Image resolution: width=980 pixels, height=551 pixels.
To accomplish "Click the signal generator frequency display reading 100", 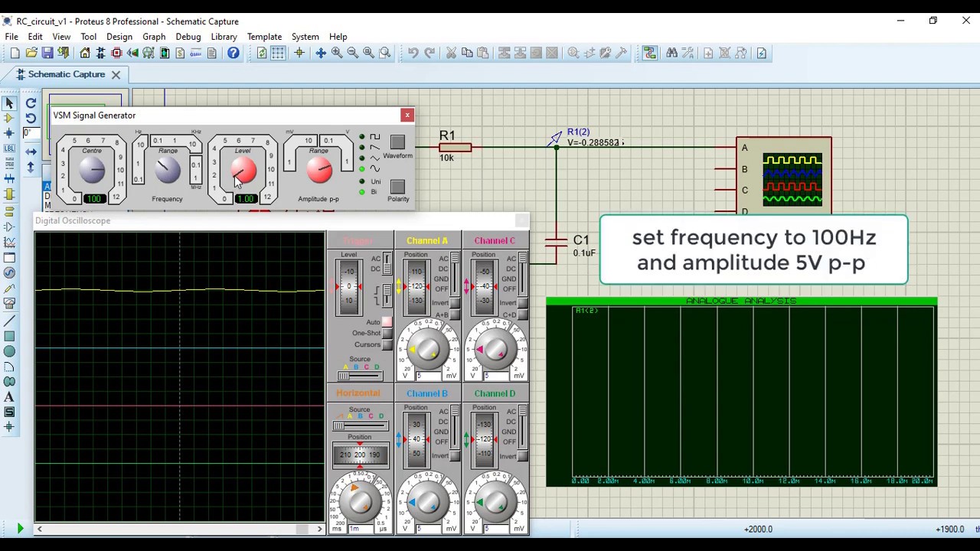I will pos(94,198).
